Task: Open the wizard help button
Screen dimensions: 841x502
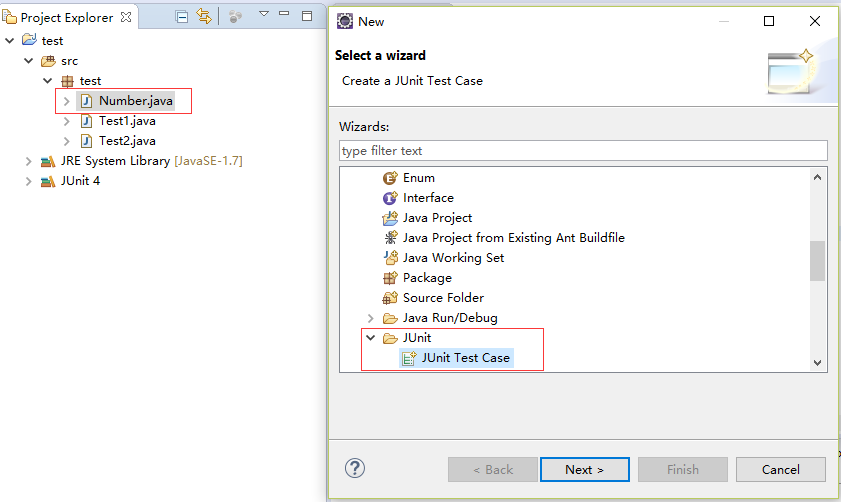Action: pos(355,468)
